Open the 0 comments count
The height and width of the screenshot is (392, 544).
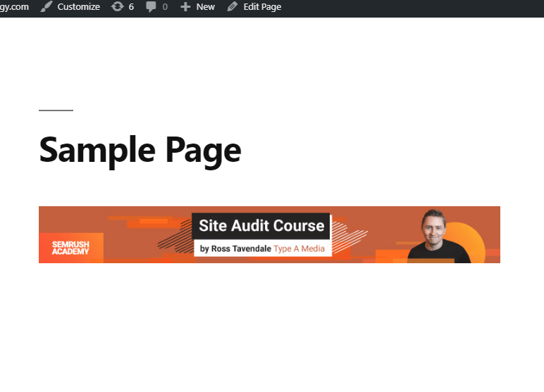click(x=165, y=7)
